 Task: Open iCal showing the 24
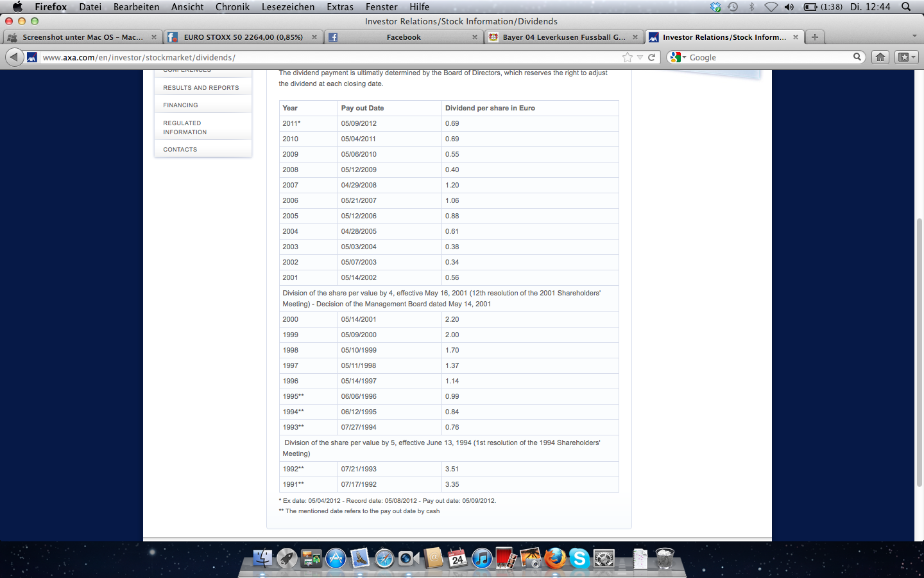[458, 557]
